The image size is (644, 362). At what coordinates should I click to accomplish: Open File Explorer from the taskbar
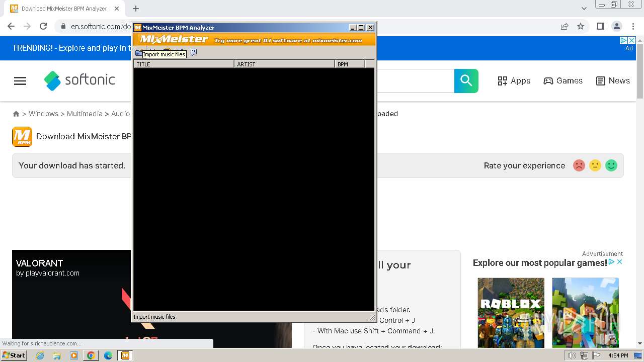(57, 355)
